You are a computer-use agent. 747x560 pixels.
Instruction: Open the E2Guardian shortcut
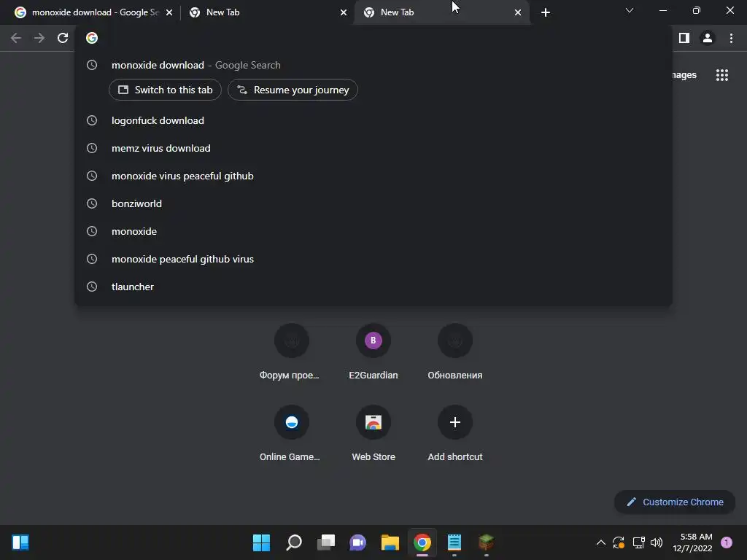pyautogui.click(x=373, y=352)
